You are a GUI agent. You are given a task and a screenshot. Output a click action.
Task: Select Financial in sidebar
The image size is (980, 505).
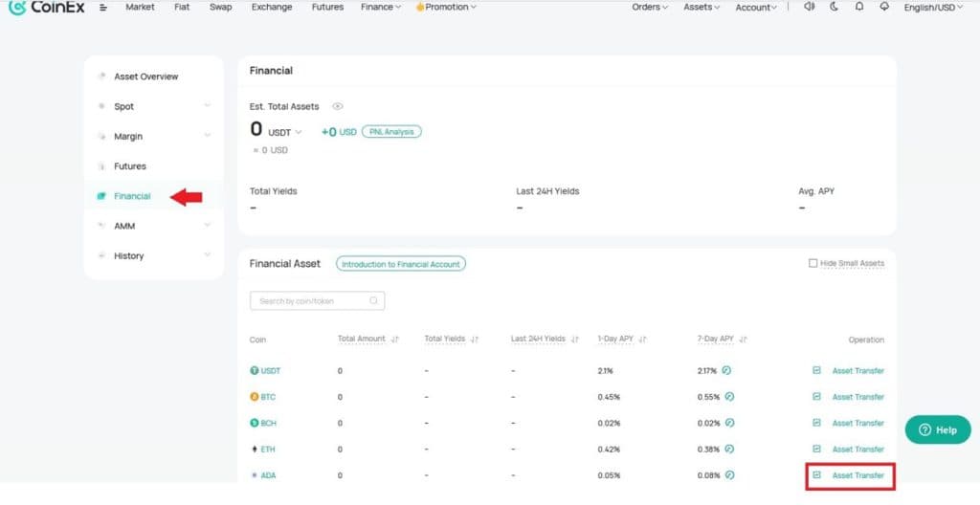click(132, 196)
